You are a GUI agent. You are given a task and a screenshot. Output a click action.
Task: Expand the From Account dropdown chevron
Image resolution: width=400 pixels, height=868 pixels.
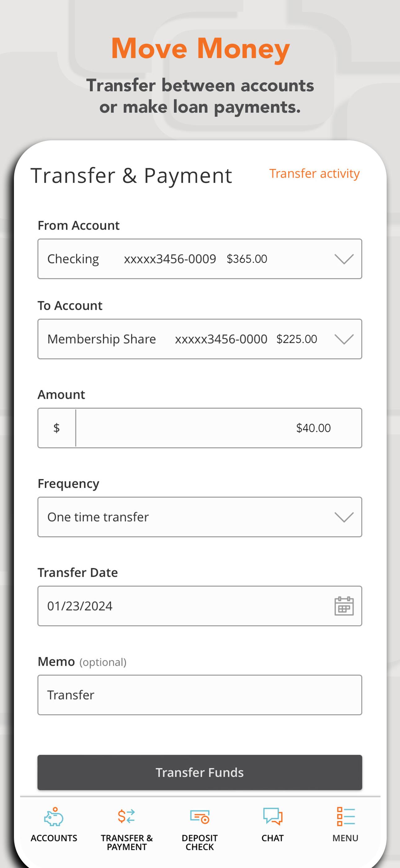click(x=344, y=259)
